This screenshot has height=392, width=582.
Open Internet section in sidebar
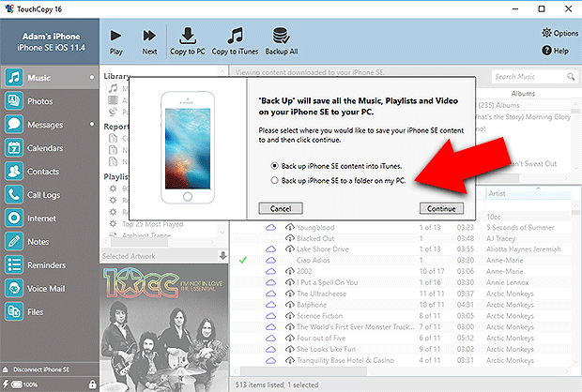50,219
